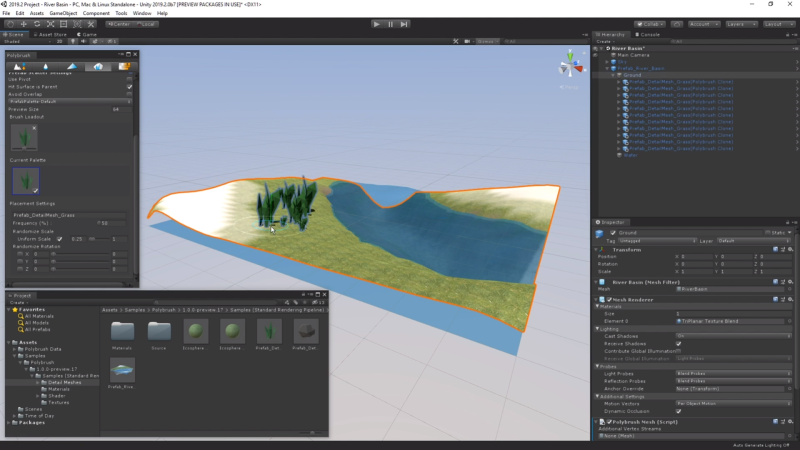
Task: Click the Play button
Action: [x=377, y=24]
